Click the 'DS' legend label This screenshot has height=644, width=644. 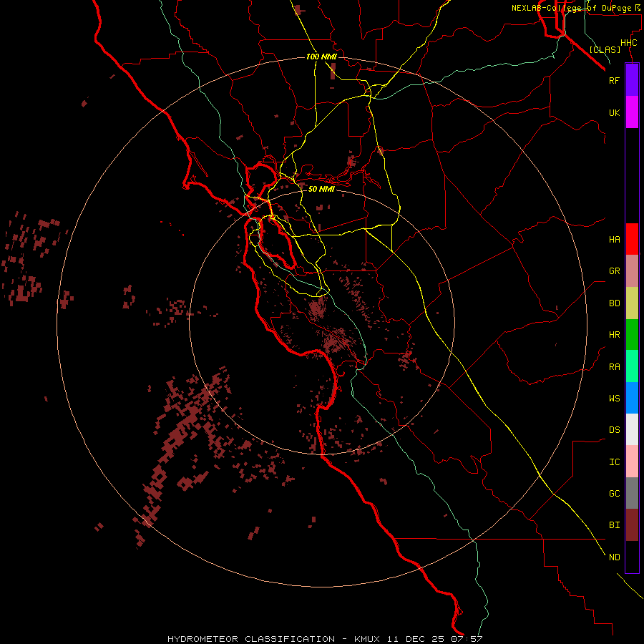[x=614, y=430]
